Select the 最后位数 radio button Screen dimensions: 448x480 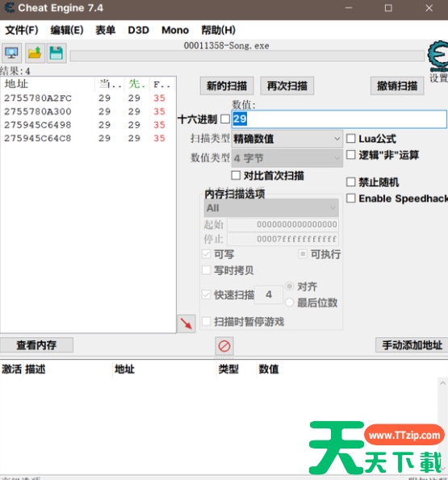[x=289, y=303]
